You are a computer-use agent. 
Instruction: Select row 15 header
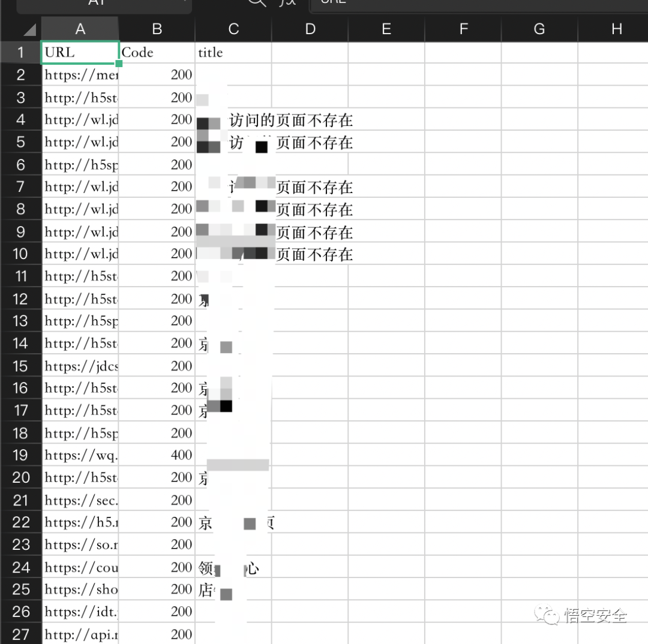20,366
